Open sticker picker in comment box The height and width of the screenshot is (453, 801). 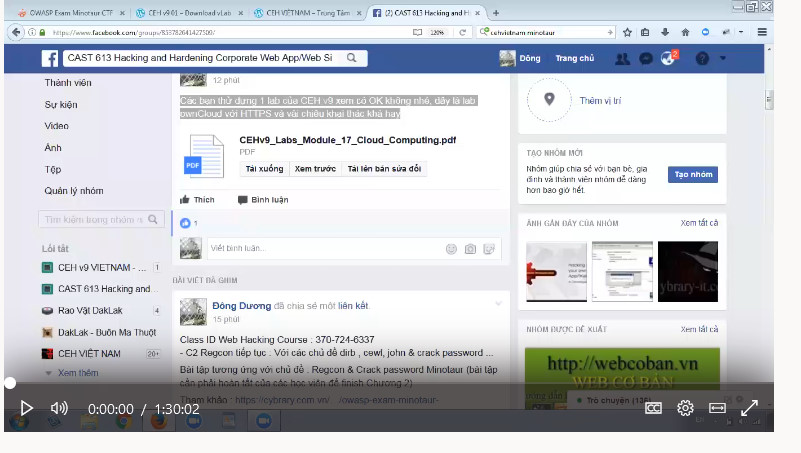tap(489, 249)
